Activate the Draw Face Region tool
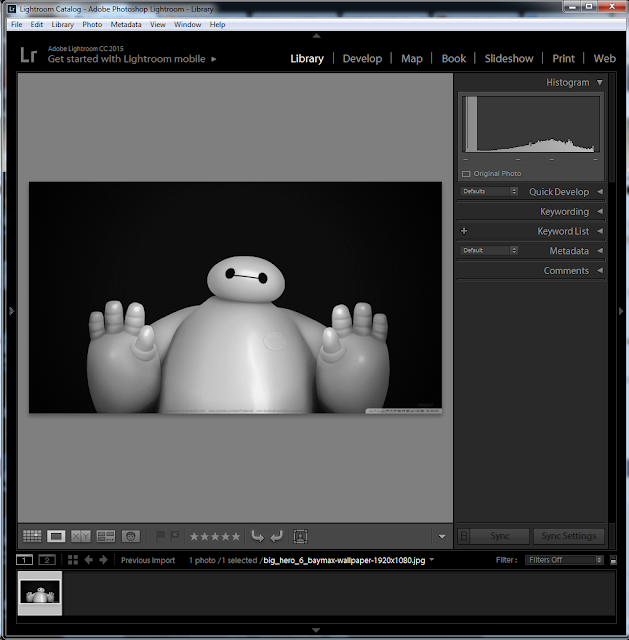Viewport: 629px width, 640px height. (x=300, y=536)
